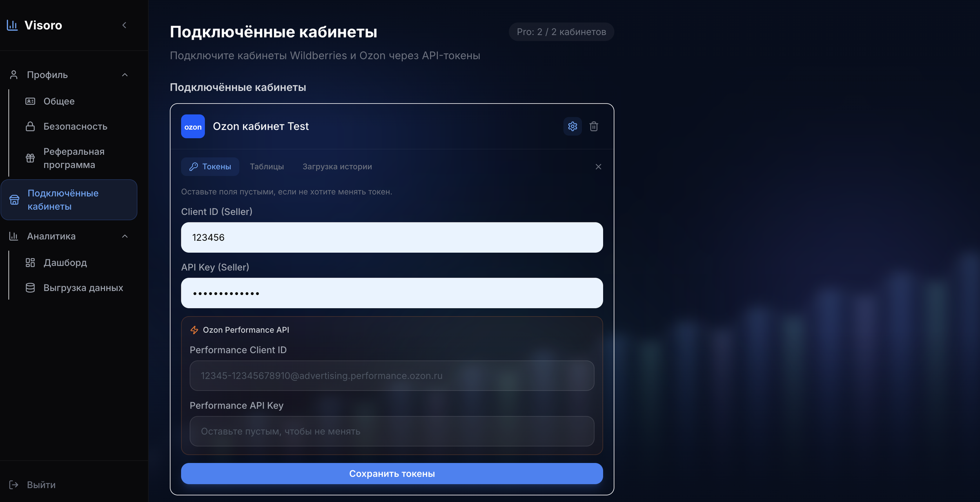
Task: Click the Ozon logo of Ozon кабинет Test
Action: [193, 127]
